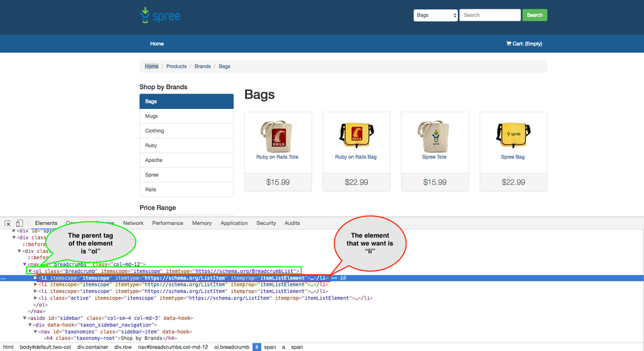Select the h4 taxonomy-root line
The image size is (644, 351).
point(110,338)
